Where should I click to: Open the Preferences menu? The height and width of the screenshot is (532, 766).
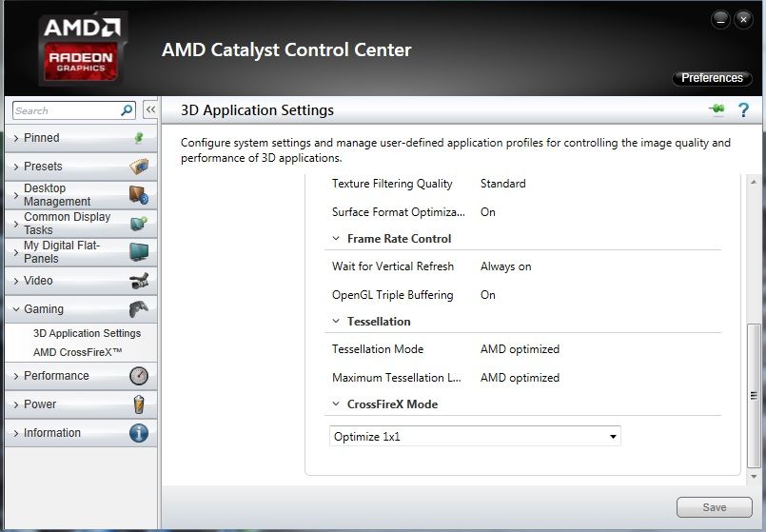(x=712, y=78)
